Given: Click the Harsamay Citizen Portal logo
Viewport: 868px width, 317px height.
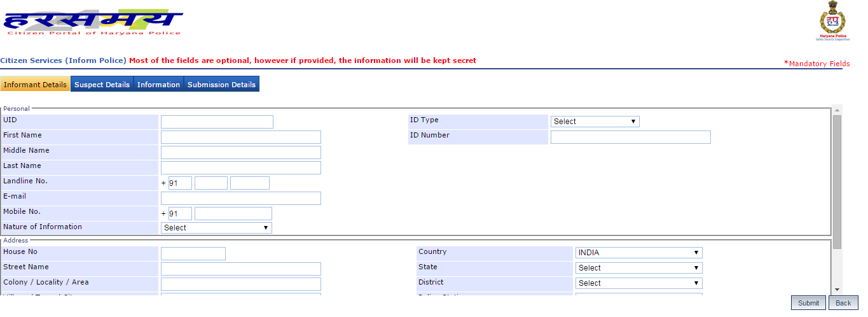Looking at the screenshot, I should point(93,24).
